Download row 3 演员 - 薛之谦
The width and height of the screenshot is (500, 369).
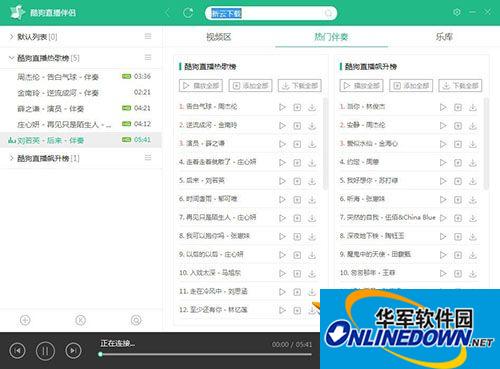tap(312, 144)
